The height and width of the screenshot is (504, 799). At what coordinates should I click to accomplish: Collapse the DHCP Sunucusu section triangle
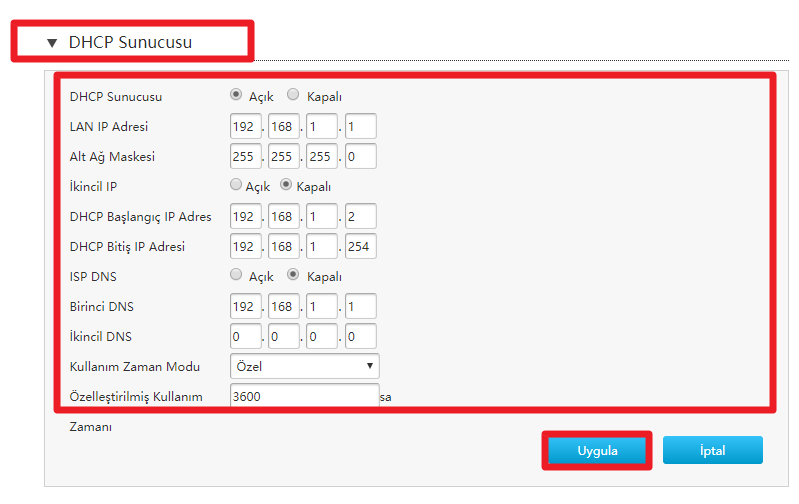(52, 43)
